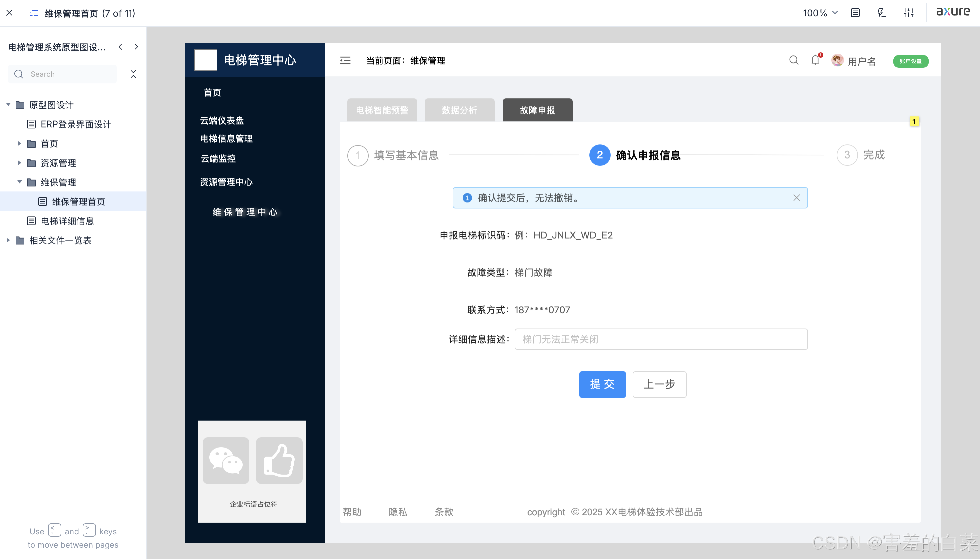Click the 上一步 button
This screenshot has height=559, width=980.
659,384
